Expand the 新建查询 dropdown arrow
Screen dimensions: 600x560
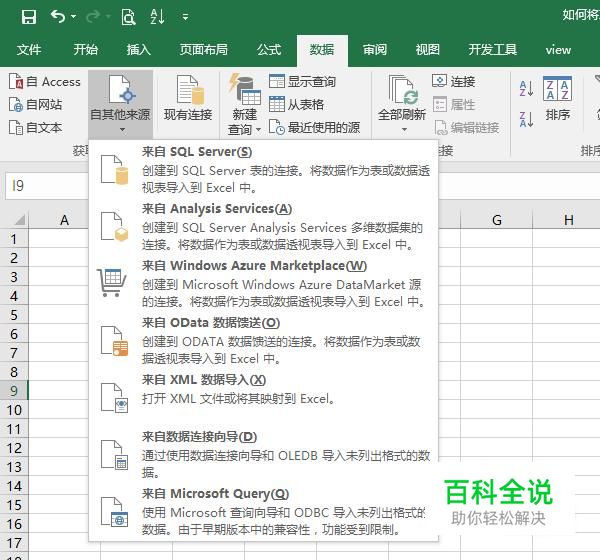tap(258, 130)
